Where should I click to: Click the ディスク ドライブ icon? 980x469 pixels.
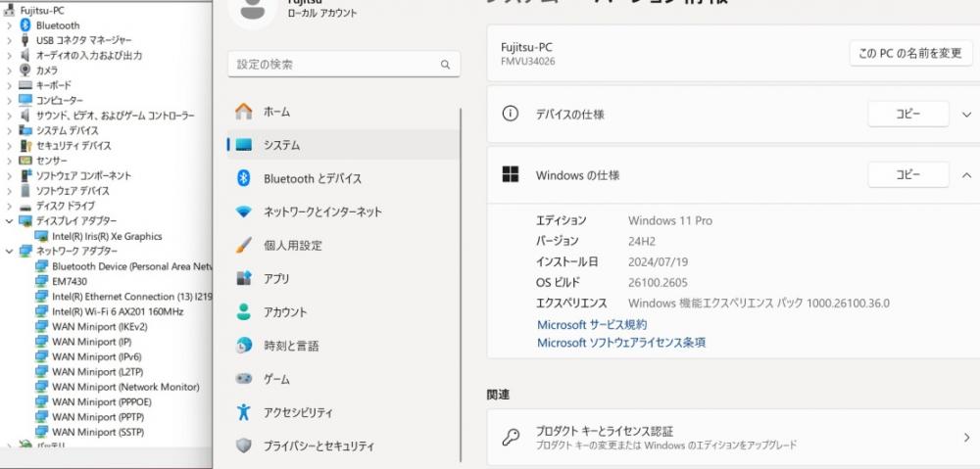pyautogui.click(x=25, y=206)
